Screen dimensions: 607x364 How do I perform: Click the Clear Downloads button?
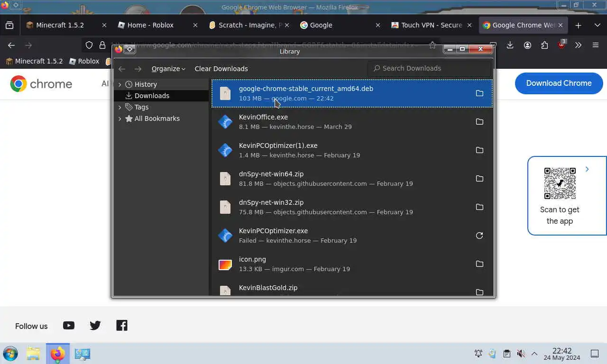click(x=221, y=69)
